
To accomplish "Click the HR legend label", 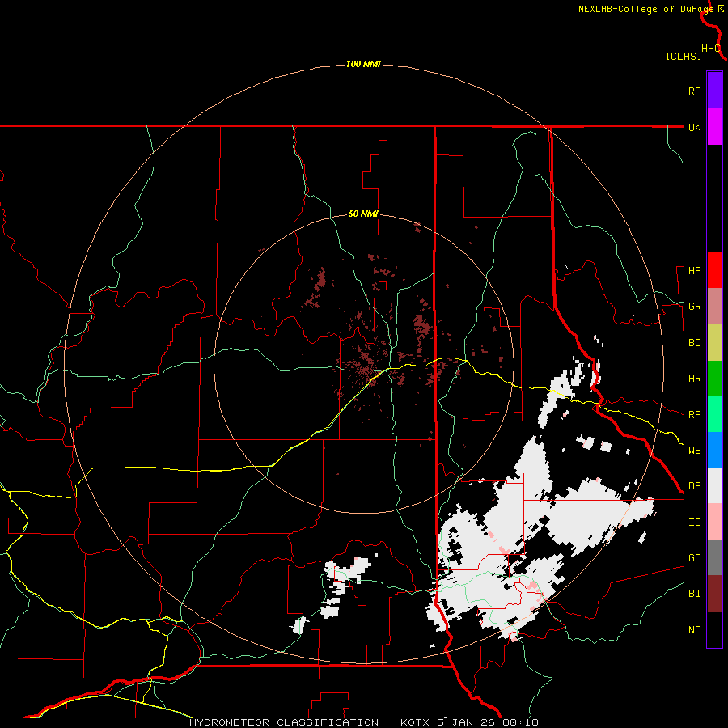I will (694, 379).
